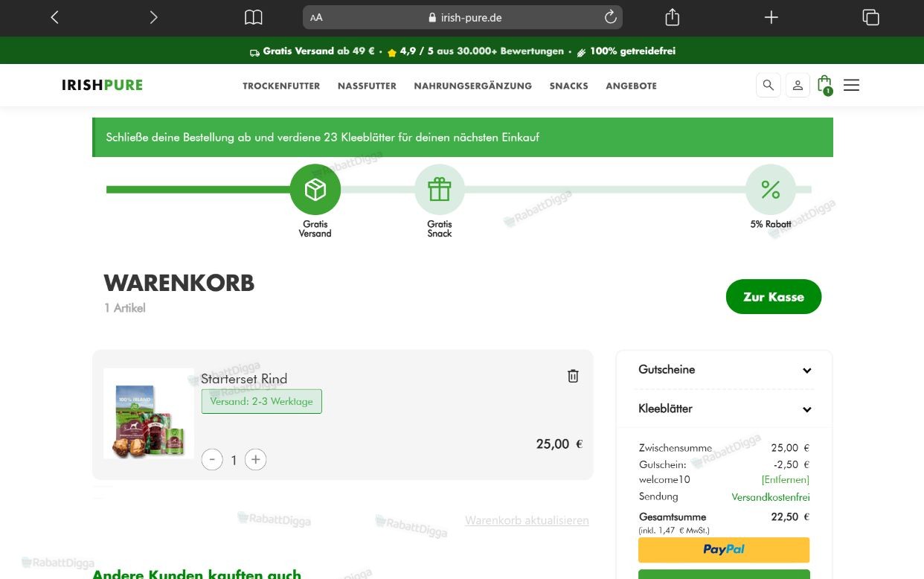Open the shopping bag cart icon
Image resolution: width=924 pixels, height=579 pixels.
pyautogui.click(x=825, y=85)
